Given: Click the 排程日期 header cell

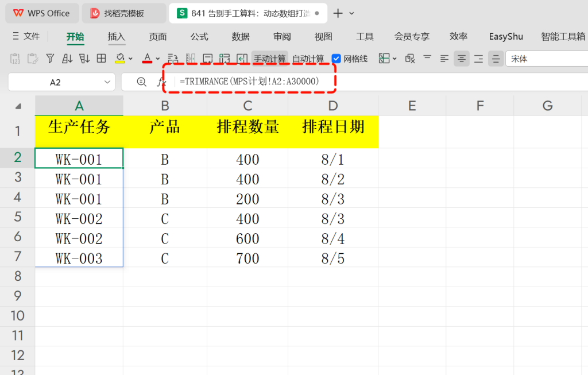Looking at the screenshot, I should (333, 132).
